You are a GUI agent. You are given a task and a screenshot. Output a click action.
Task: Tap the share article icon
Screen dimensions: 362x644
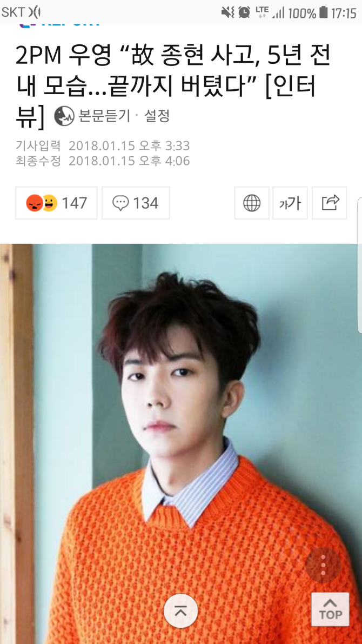[330, 203]
